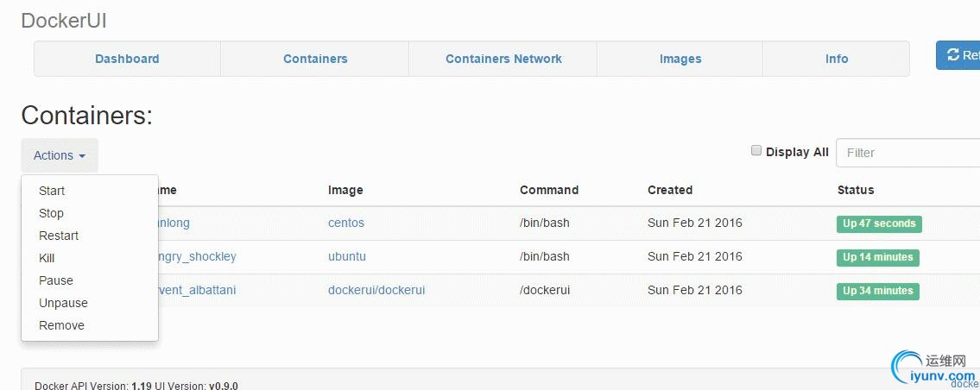Open the centos image link
This screenshot has height=390, width=980.
(345, 223)
